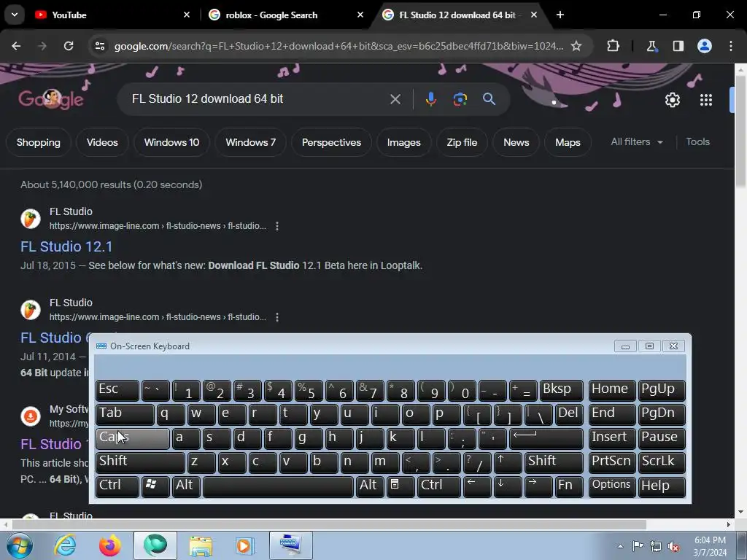747x560 pixels.
Task: Open a new browser tab
Action: click(560, 15)
